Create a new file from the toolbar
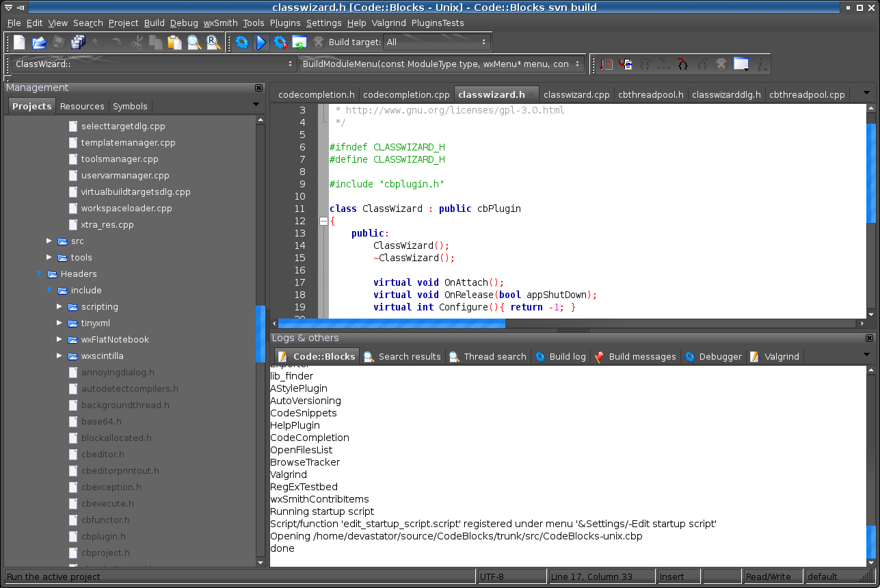This screenshot has width=880, height=588. 20,42
